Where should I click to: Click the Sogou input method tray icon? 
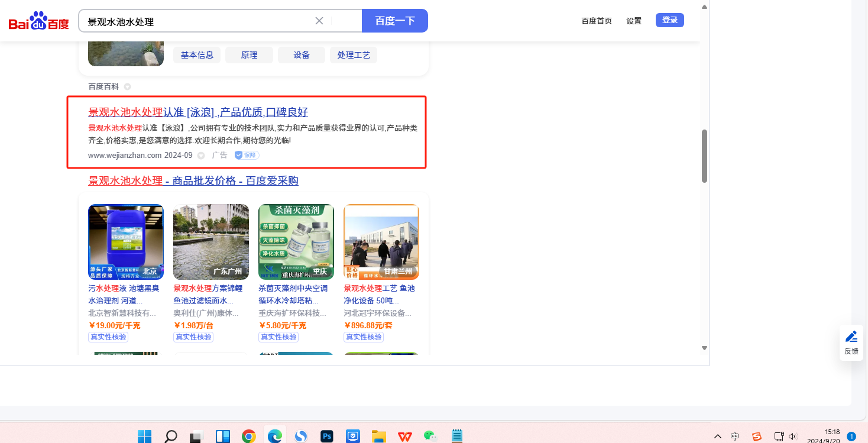pos(757,436)
